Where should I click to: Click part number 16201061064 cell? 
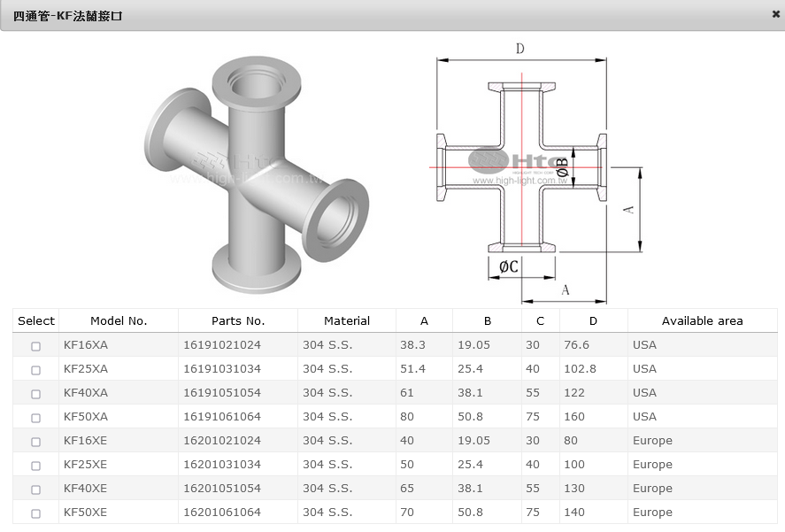click(x=222, y=513)
